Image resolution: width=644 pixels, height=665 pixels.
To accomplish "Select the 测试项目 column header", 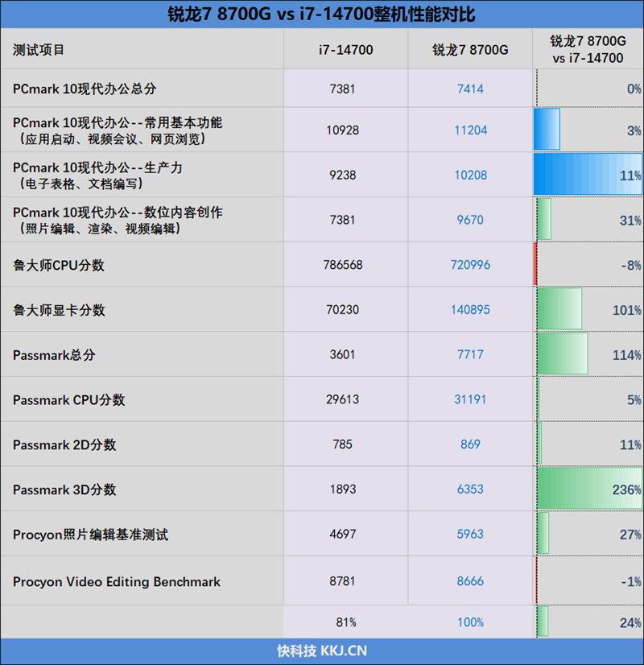I will tap(39, 50).
